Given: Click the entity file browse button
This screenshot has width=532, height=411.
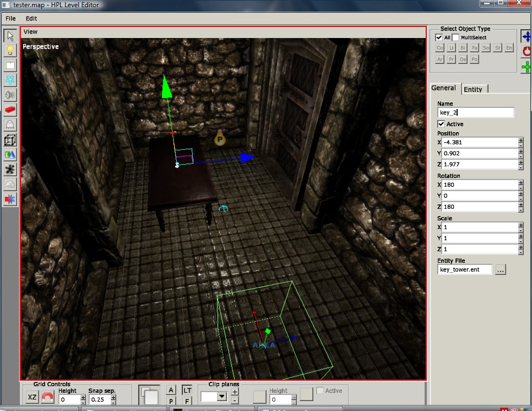Looking at the screenshot, I should coord(500,270).
